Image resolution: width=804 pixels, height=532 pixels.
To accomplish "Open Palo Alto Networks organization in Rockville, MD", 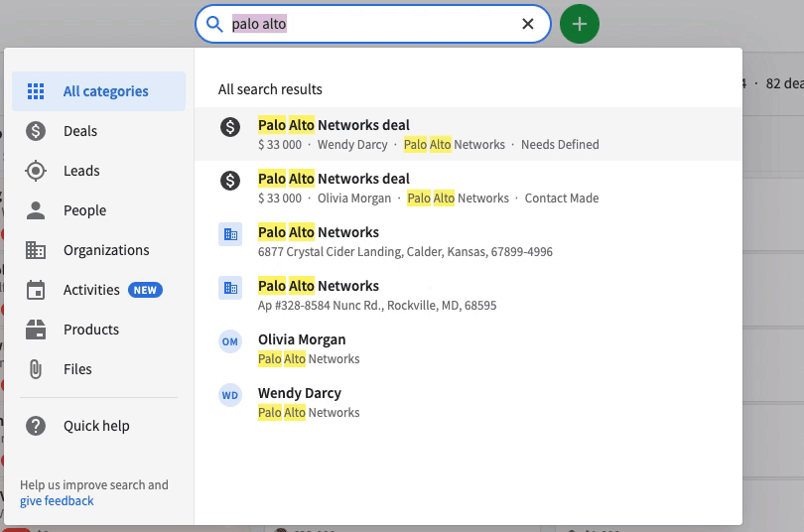I will click(x=469, y=295).
